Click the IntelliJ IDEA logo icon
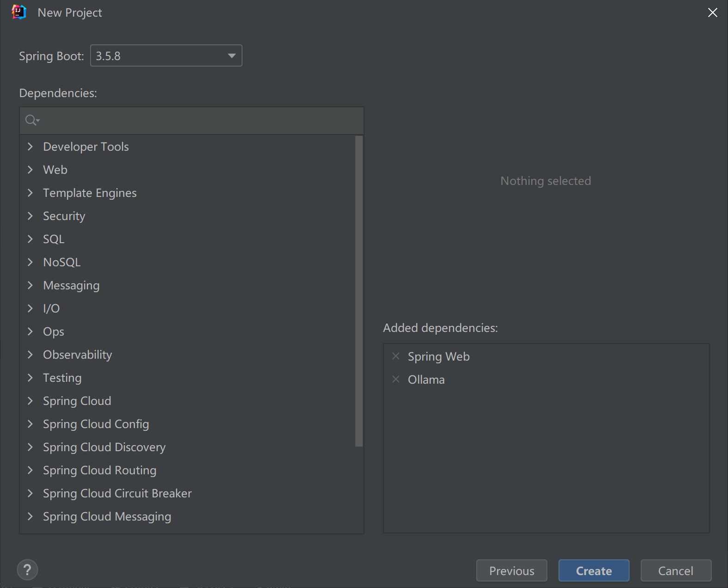Image resolution: width=728 pixels, height=588 pixels. coord(19,12)
